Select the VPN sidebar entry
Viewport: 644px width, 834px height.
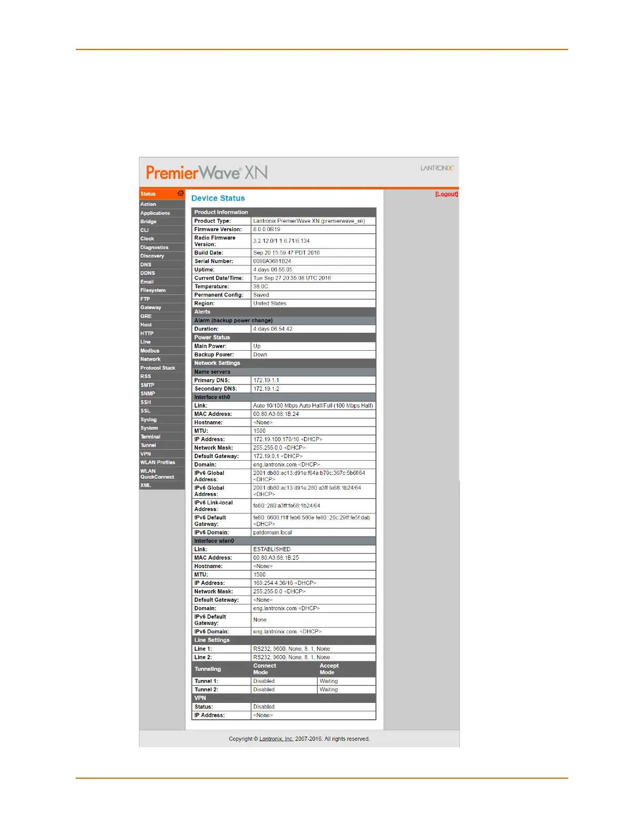[162, 454]
